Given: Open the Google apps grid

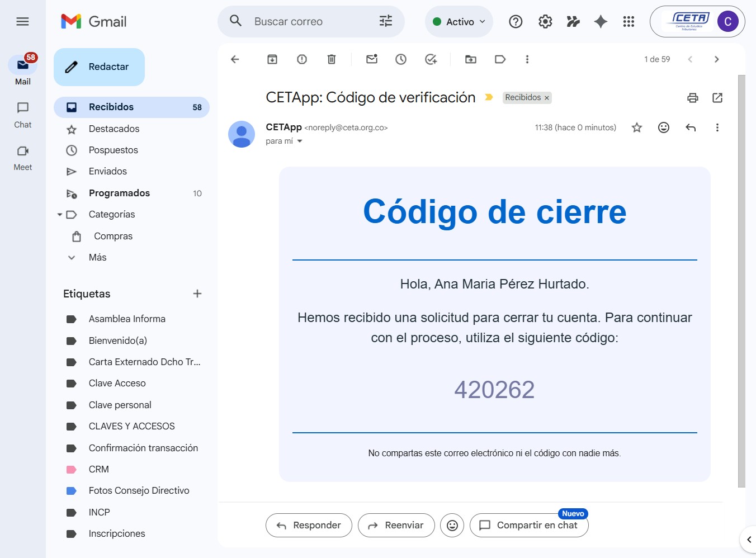Looking at the screenshot, I should pyautogui.click(x=629, y=22).
